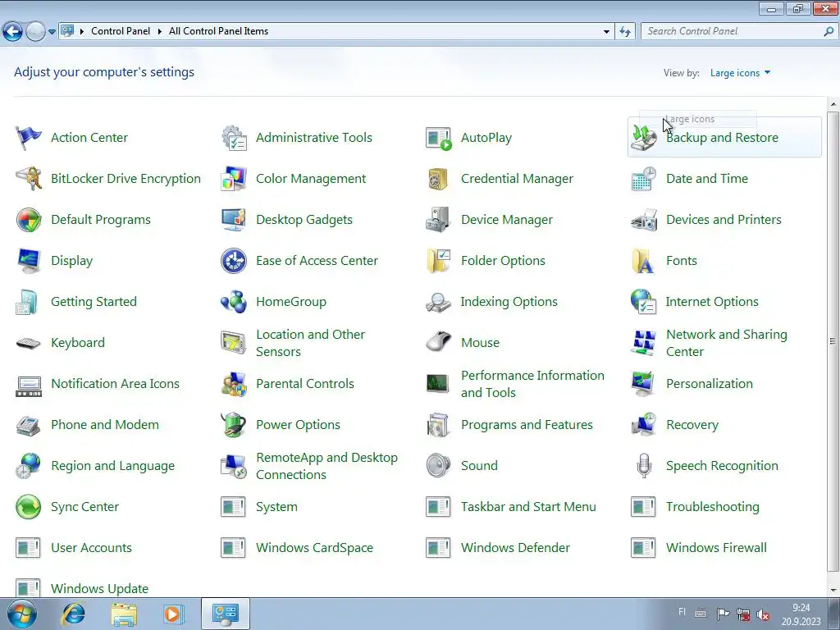Screen dimensions: 840x630
Task: Open the Windows Start orb
Action: point(22,614)
